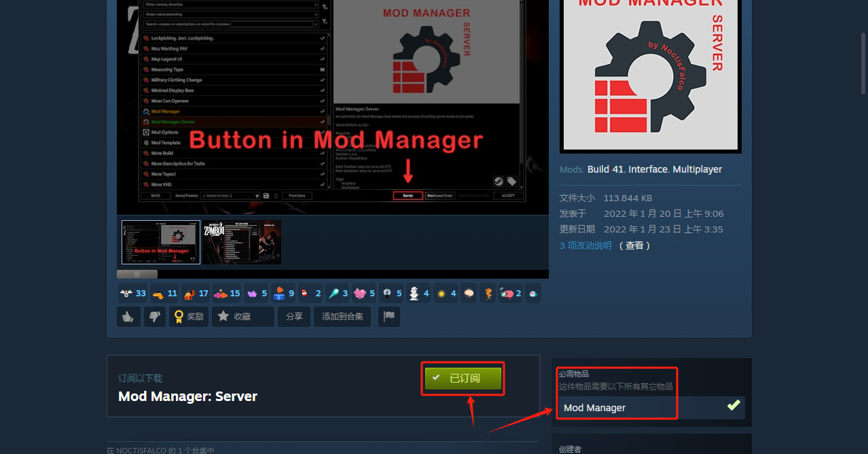Click the file size value 113.844 KB
This screenshot has height=454, width=868.
(628, 198)
